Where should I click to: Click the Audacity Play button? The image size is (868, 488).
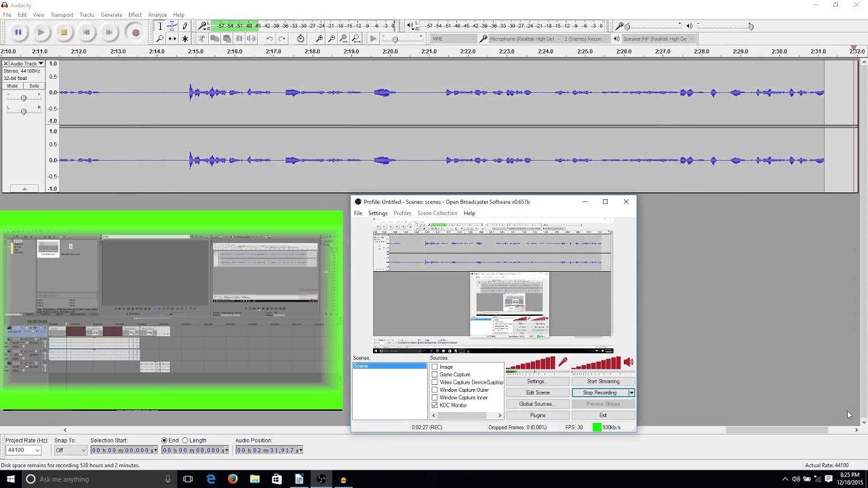click(41, 32)
